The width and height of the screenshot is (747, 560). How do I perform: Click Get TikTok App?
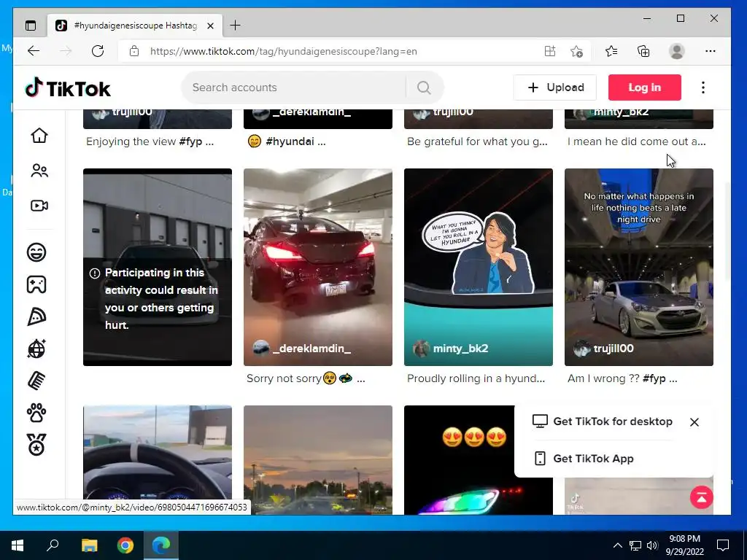click(584, 459)
